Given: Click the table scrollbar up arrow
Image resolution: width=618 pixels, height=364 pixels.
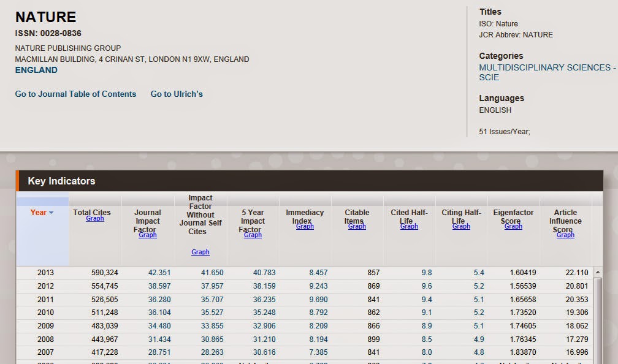Looking at the screenshot, I should [598, 272].
